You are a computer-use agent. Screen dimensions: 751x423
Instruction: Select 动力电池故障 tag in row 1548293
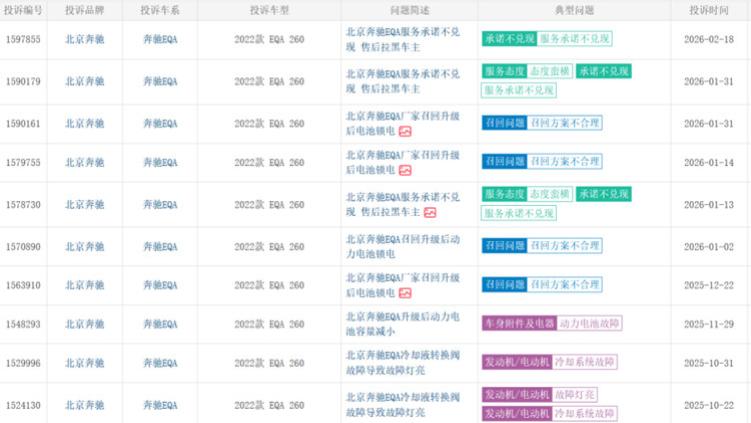(589, 323)
